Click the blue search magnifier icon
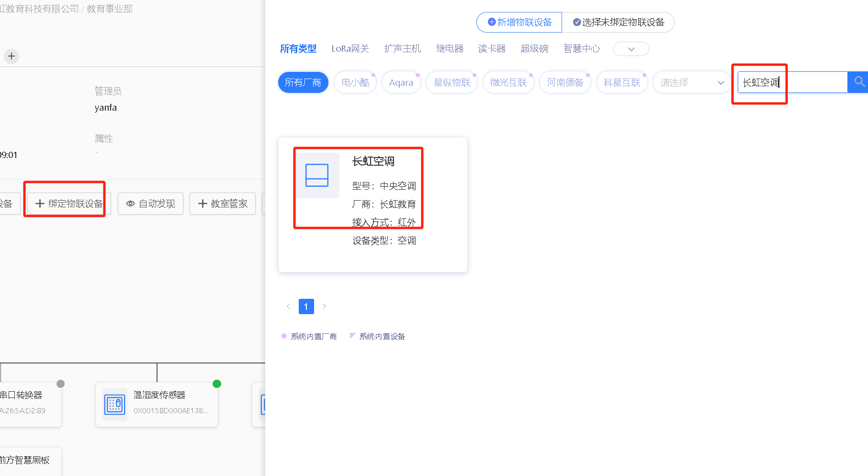Screen dimensions: 868x476 click(x=859, y=82)
